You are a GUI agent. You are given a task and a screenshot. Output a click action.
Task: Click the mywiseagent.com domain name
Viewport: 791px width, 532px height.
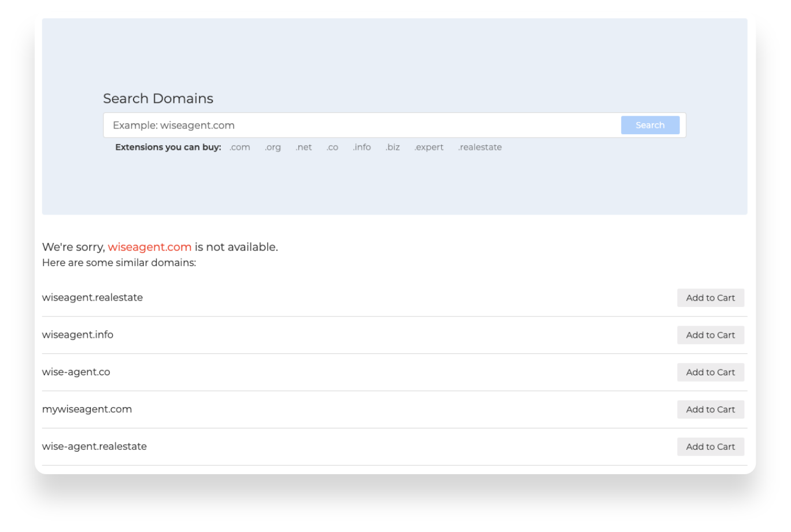(x=87, y=409)
